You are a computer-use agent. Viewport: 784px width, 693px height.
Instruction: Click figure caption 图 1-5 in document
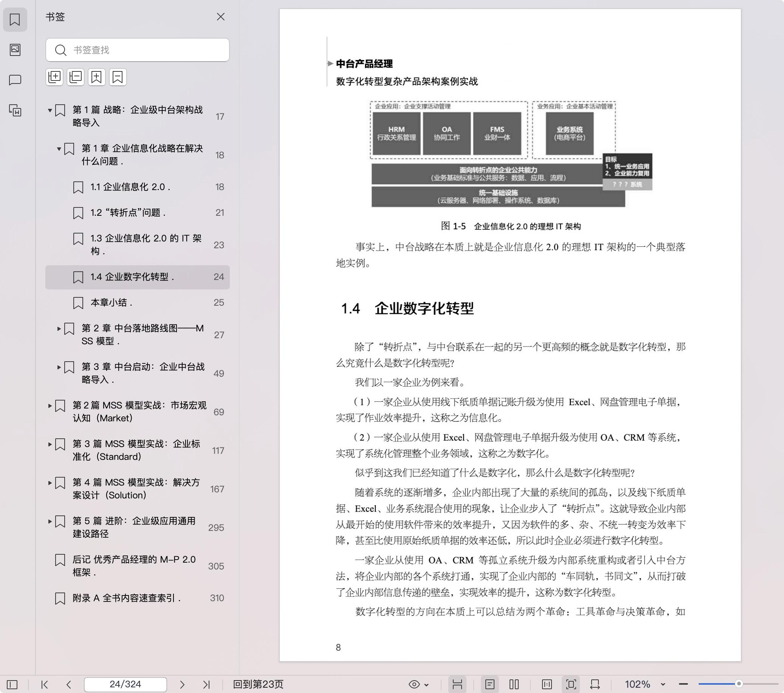point(511,226)
